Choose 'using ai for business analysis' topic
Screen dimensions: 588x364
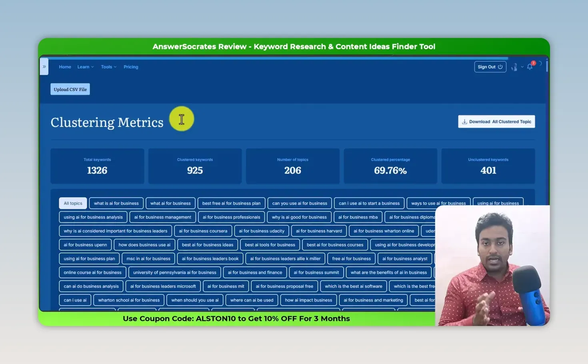coord(93,217)
